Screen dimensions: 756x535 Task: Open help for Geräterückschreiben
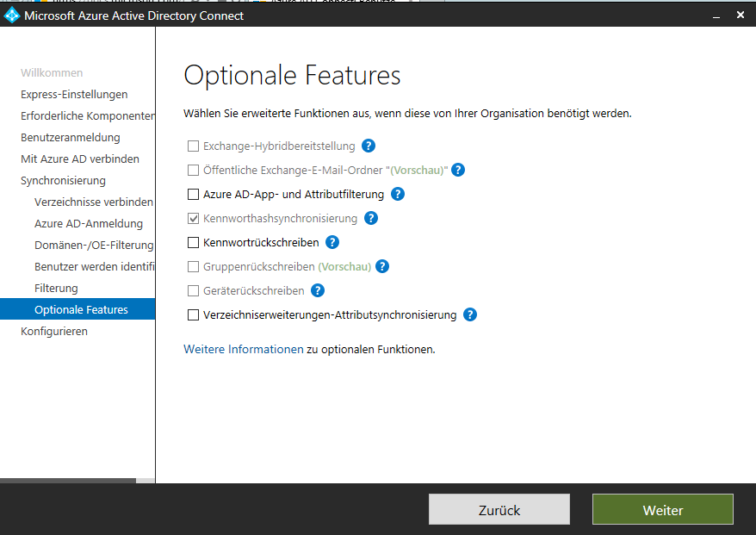(318, 290)
